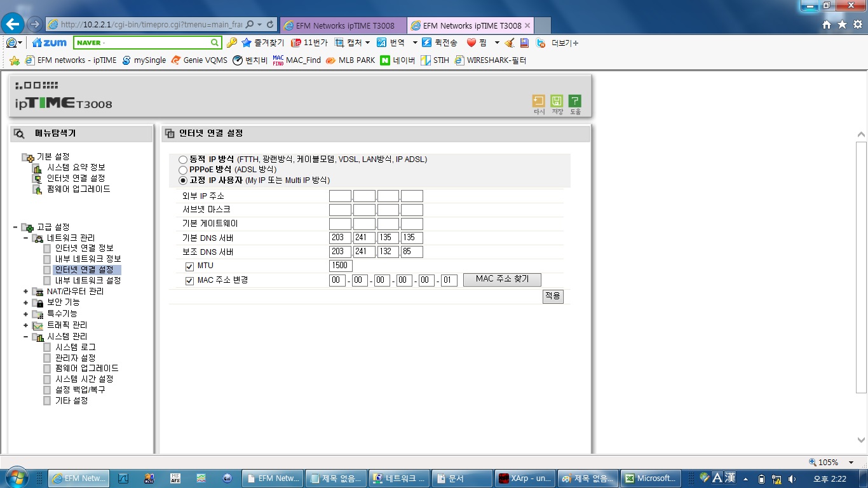868x488 pixels.
Task: Open the WIRESHARK-필터 favorites bookmark
Action: click(x=490, y=60)
